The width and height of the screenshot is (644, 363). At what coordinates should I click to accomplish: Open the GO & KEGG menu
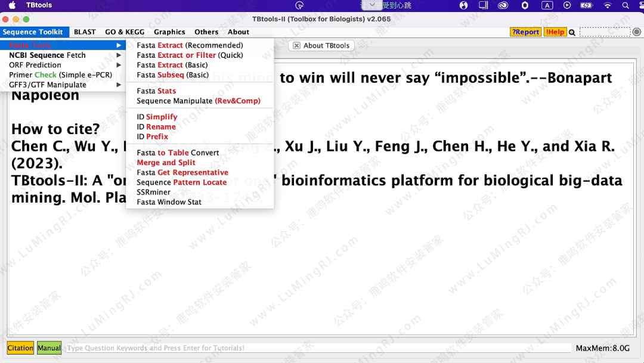click(x=125, y=32)
